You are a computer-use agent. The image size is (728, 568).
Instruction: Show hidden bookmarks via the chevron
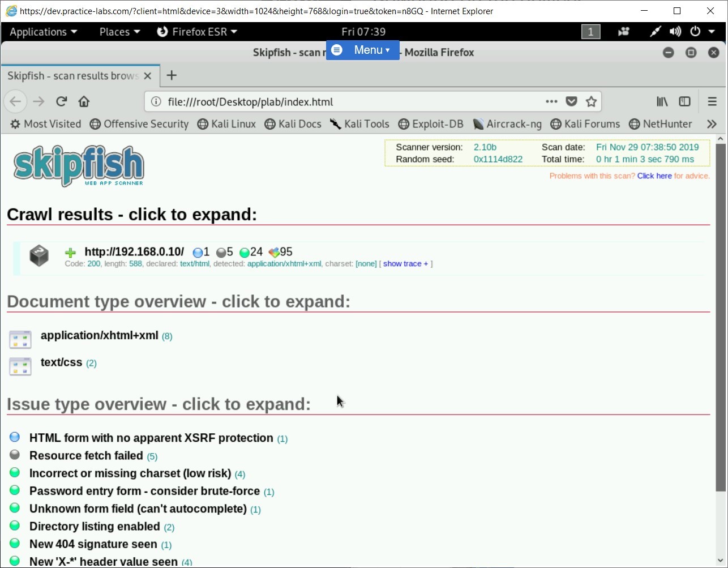(712, 123)
